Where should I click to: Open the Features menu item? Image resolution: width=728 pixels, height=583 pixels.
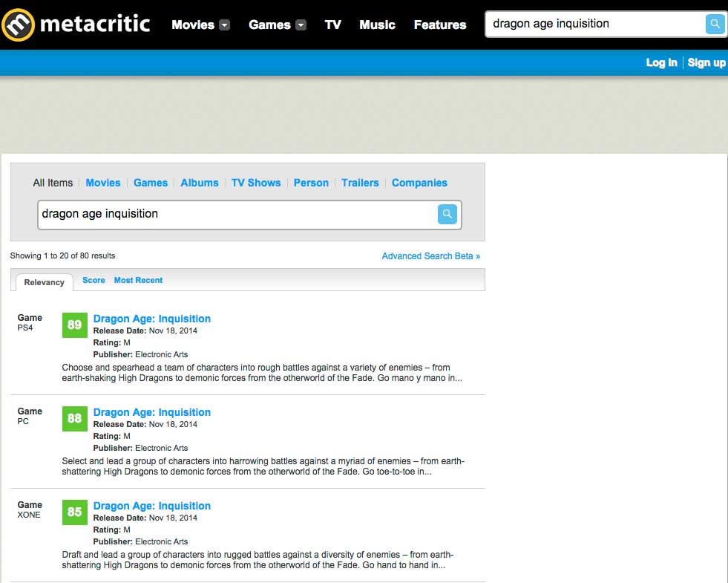point(440,25)
